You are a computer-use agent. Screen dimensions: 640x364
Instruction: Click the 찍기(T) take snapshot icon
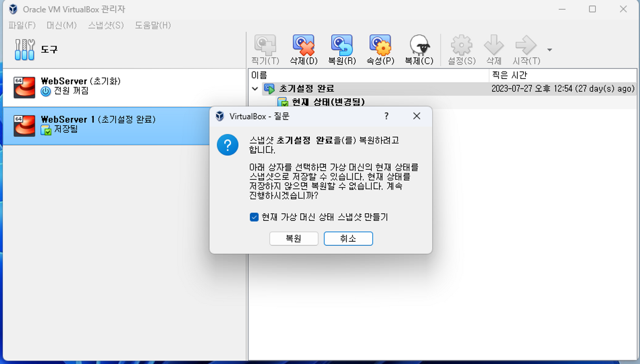[x=265, y=45]
